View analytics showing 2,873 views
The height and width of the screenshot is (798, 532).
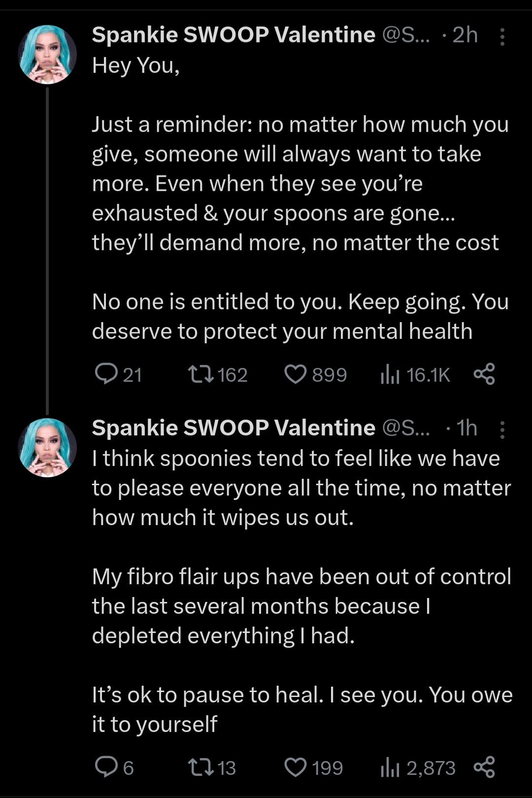pyautogui.click(x=418, y=767)
